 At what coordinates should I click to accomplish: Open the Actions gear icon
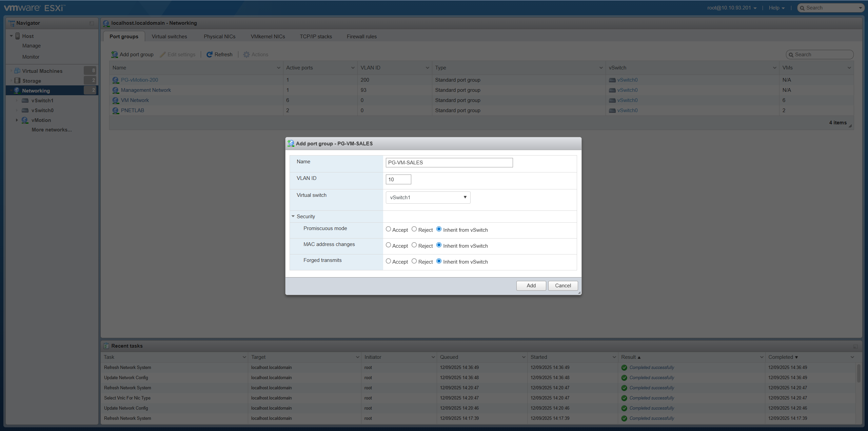(x=246, y=54)
